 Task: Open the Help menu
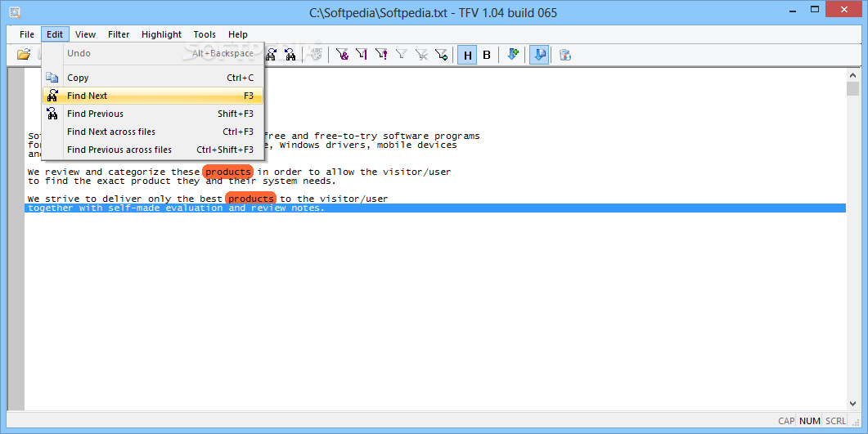click(x=237, y=34)
